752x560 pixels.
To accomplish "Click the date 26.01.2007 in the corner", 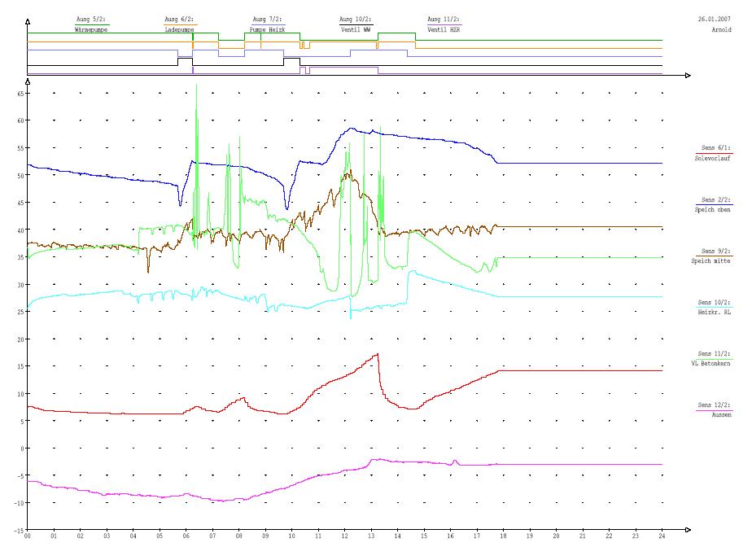I will pos(714,18).
